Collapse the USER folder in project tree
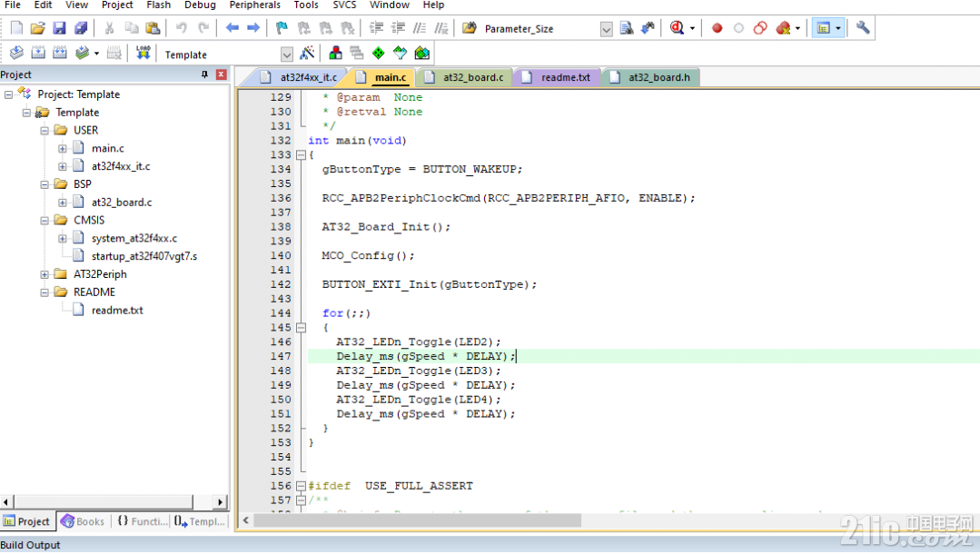The image size is (980, 554). [45, 131]
